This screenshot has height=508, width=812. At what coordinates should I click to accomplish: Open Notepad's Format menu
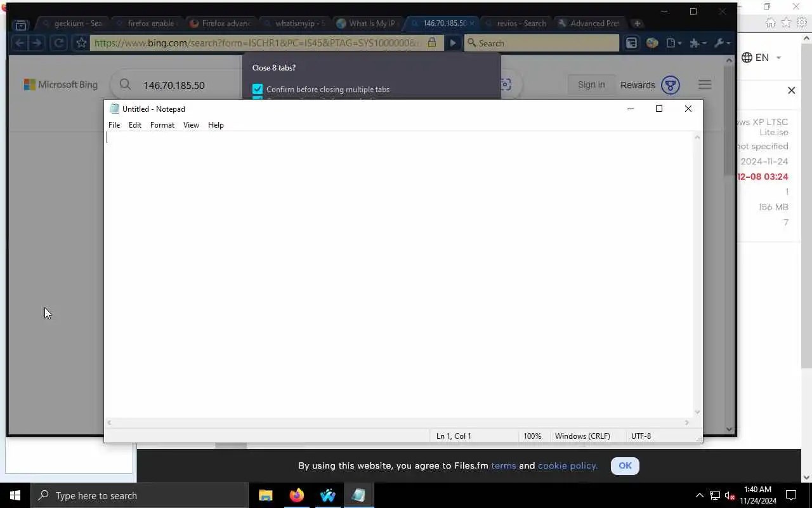coord(162,125)
